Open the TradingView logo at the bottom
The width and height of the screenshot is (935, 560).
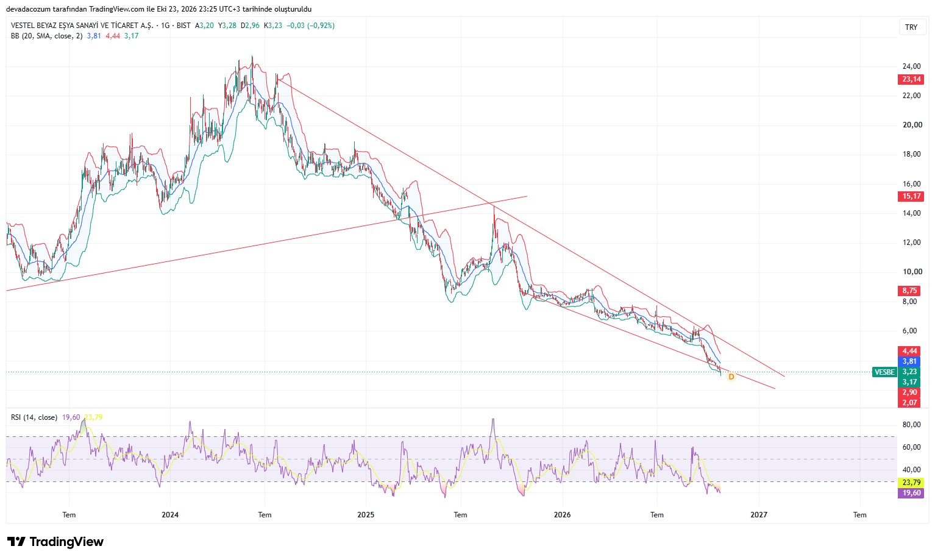pos(55,542)
